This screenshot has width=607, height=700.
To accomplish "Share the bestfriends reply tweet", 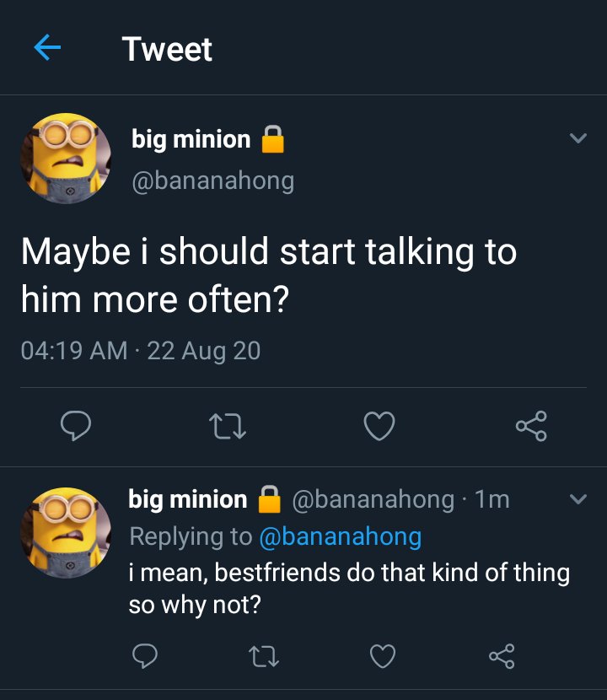I will 502,656.
